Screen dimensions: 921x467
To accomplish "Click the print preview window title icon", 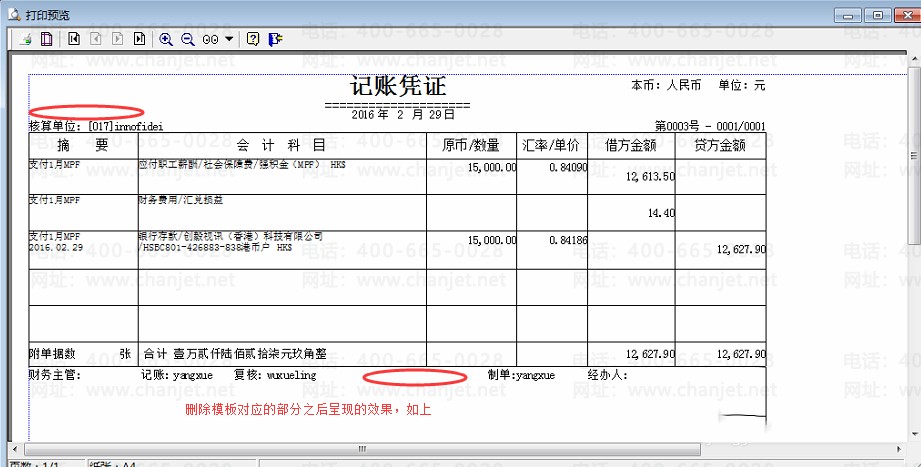I will [15, 14].
